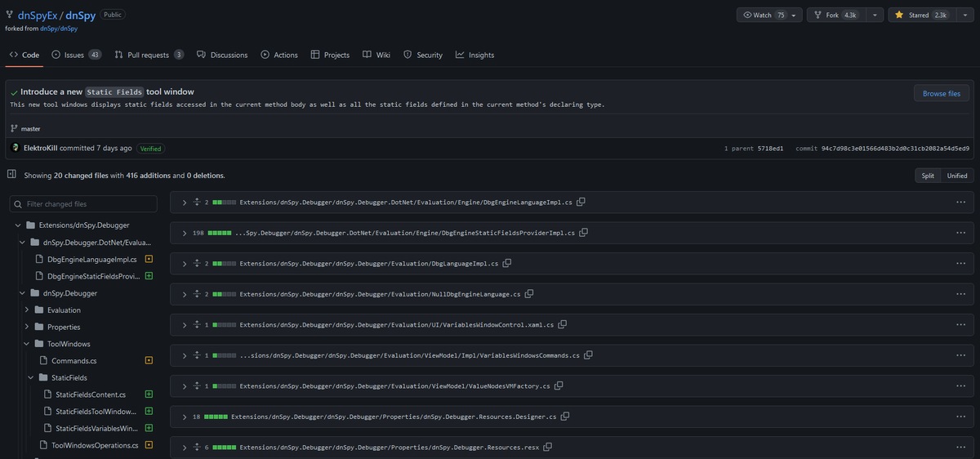Click the green check status icon
This screenshot has height=459, width=980.
15,92
